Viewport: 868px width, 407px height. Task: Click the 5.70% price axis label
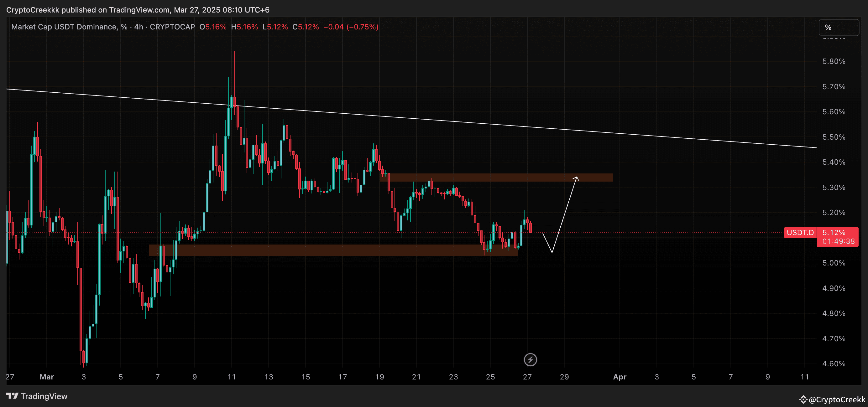[x=834, y=86]
